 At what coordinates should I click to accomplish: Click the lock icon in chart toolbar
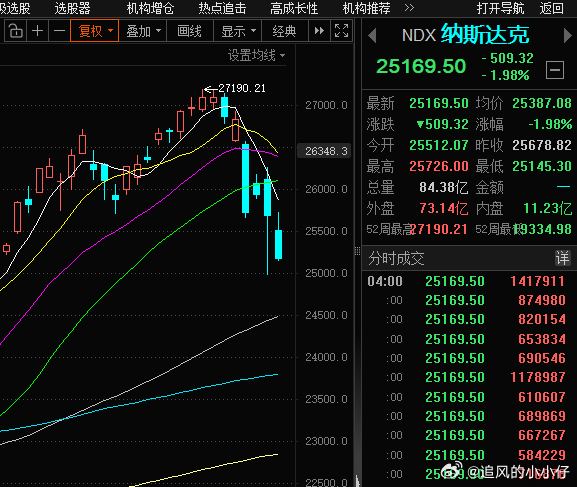point(15,31)
